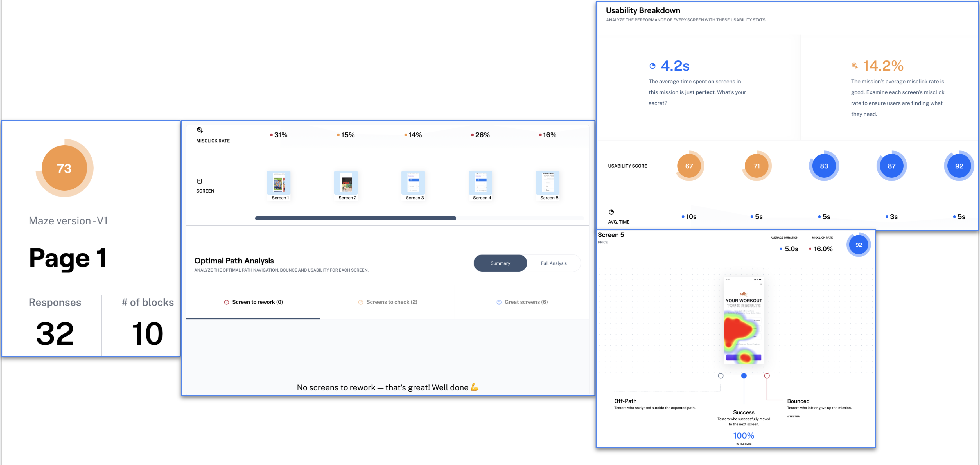This screenshot has height=465, width=980.
Task: Click the misclick rate cursor icon
Action: 200,130
